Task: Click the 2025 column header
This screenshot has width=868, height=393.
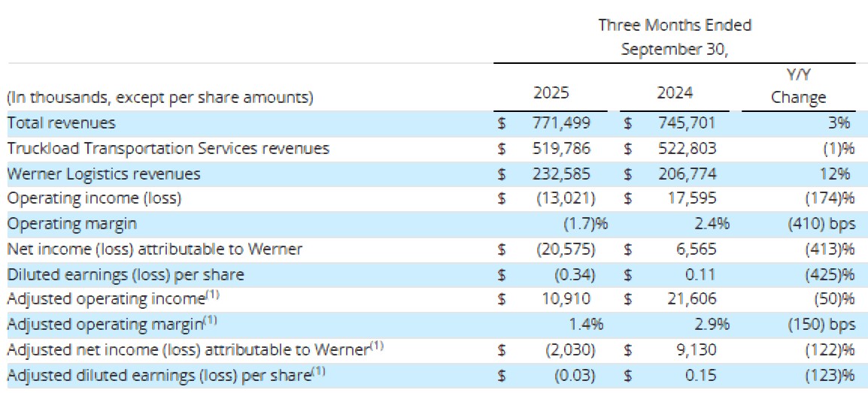Action: pos(551,93)
